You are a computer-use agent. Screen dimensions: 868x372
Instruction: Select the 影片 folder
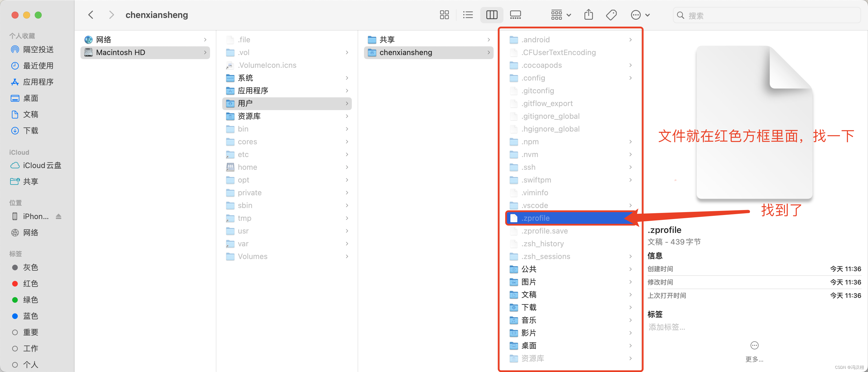point(571,333)
